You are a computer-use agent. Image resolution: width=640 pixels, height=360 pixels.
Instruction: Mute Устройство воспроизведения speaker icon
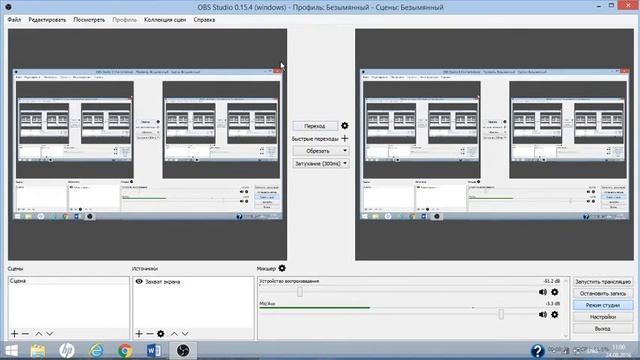(543, 292)
